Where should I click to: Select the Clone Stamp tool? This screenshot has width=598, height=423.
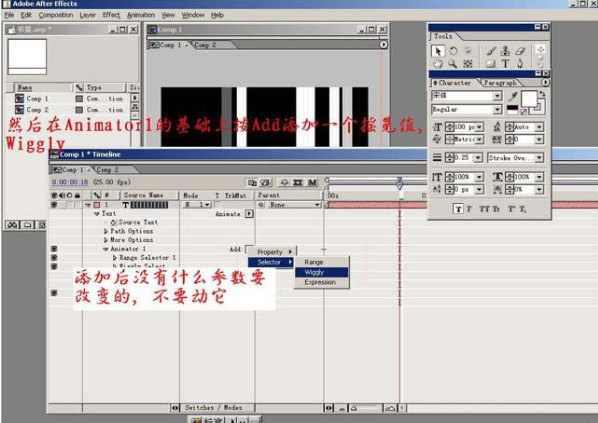pyautogui.click(x=505, y=51)
